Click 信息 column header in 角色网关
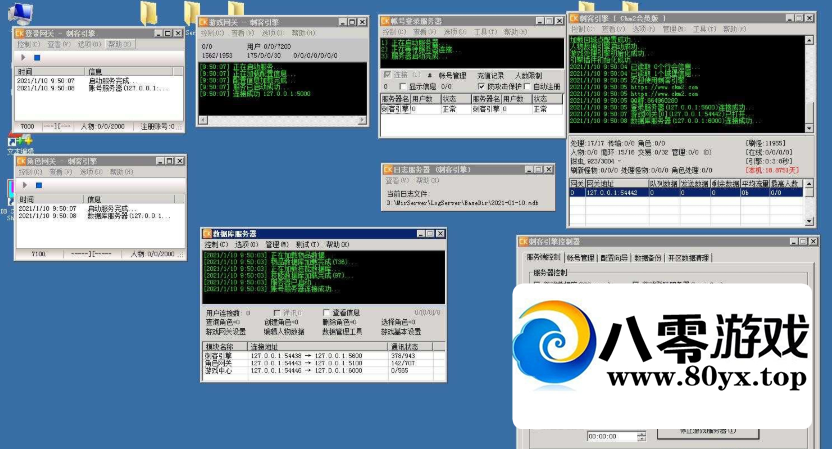This screenshot has width=832, height=449. 129,199
